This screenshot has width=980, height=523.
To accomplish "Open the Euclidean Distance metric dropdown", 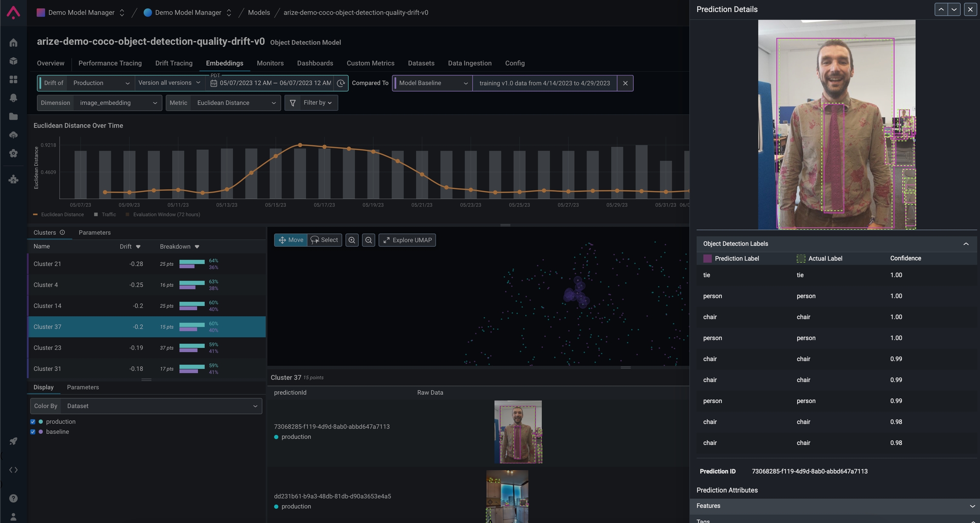I will pyautogui.click(x=235, y=103).
